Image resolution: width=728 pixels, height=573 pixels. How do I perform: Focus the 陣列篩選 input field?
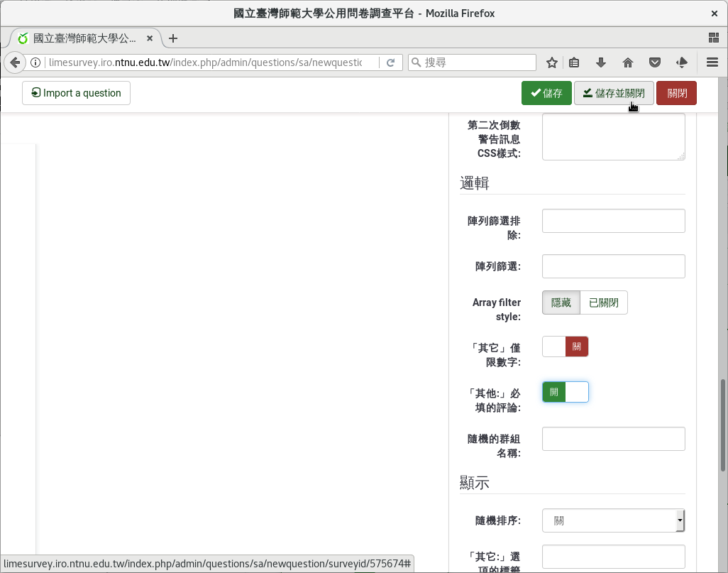tap(613, 266)
